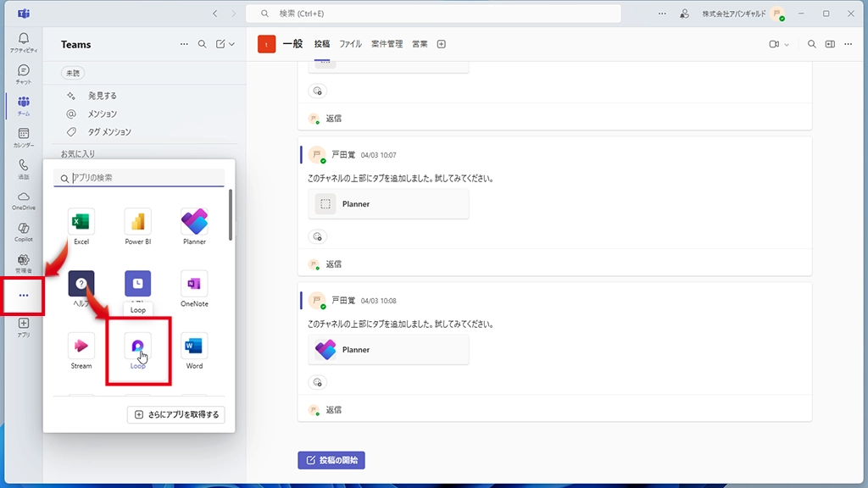Open Chat in the left rail

click(23, 75)
